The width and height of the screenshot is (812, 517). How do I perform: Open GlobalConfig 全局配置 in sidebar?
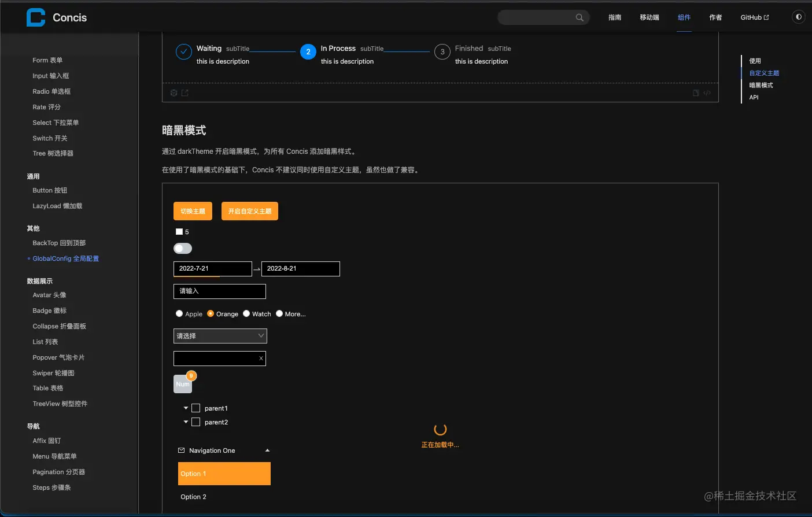point(65,258)
